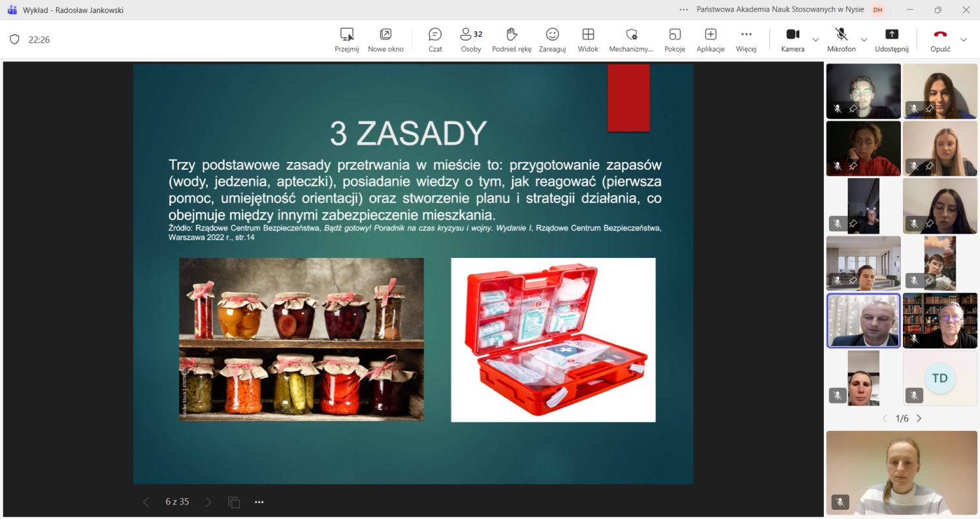The width and height of the screenshot is (980, 519).
Task: Open Pokoje breakout rooms
Action: click(x=674, y=40)
